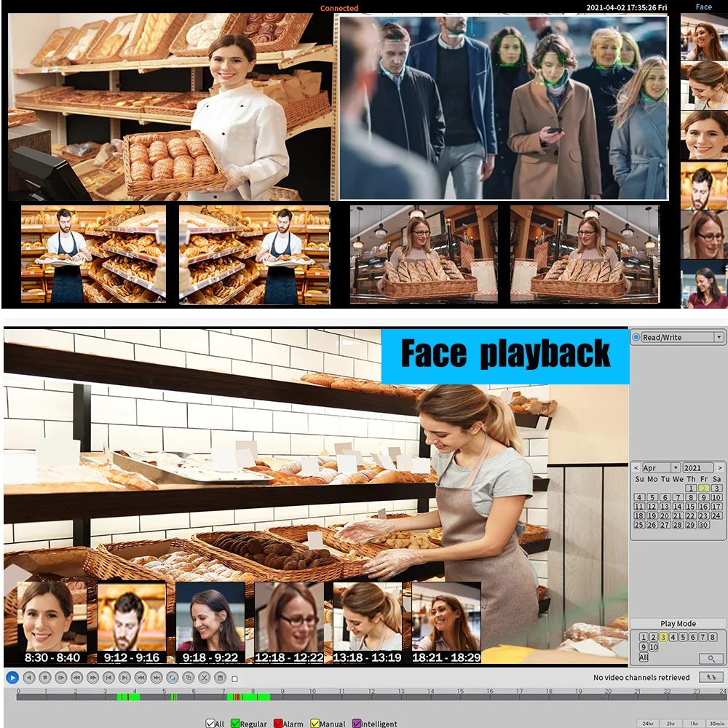Open the Read/Write dropdown

click(719, 337)
